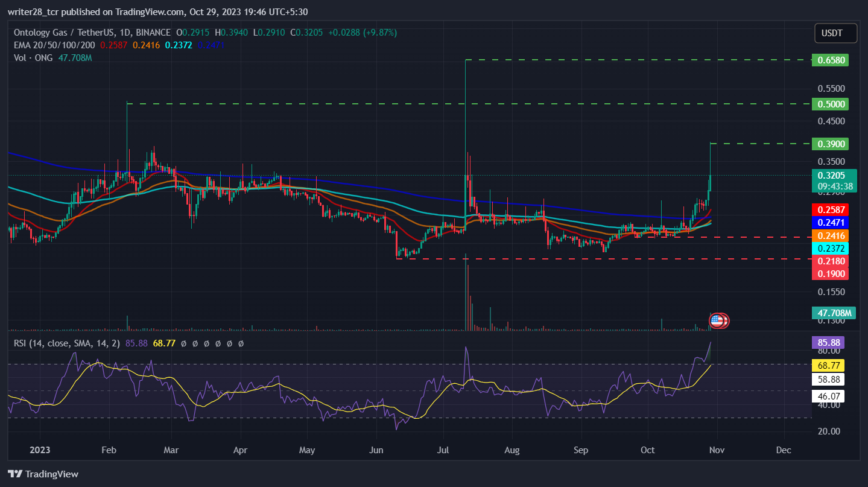Click the red 0.2587 value in EMA legend

113,45
